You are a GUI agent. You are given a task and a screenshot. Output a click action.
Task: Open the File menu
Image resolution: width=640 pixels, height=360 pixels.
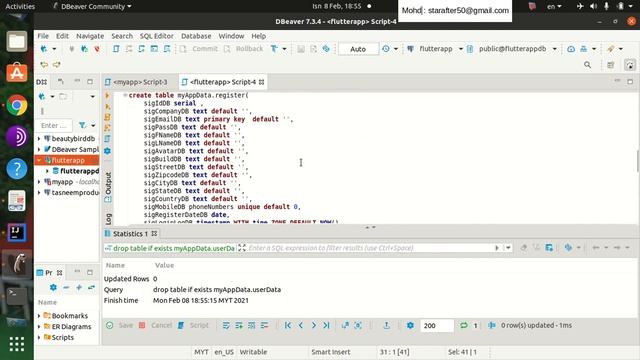[x=43, y=36]
